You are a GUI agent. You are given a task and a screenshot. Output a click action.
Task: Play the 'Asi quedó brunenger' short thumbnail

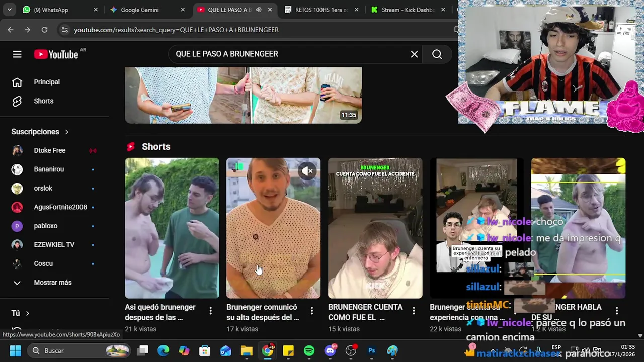click(x=172, y=228)
